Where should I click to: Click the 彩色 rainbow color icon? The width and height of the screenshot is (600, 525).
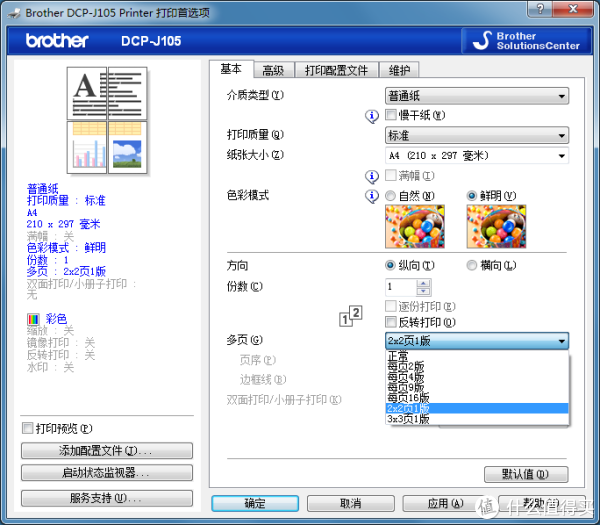tap(33, 319)
